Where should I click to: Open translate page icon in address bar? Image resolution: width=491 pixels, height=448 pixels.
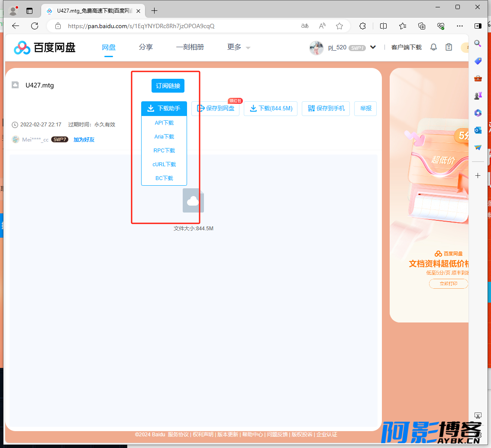tap(305, 26)
